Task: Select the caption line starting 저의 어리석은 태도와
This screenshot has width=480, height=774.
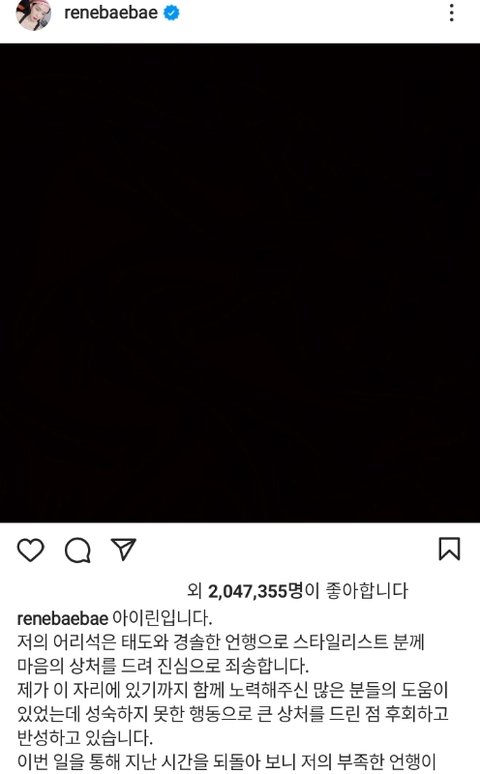Action: click(221, 642)
